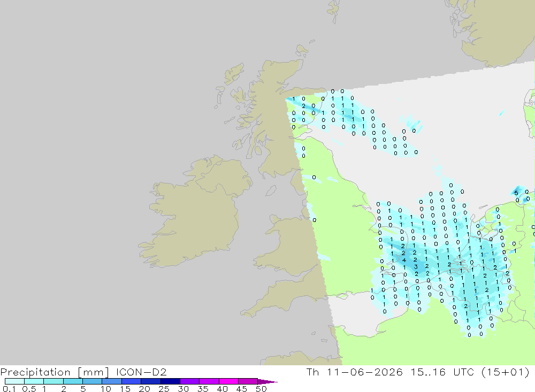Screen dimensions: 535x392
Task: Click the 'Precipitation' title word
Action: [35, 372]
